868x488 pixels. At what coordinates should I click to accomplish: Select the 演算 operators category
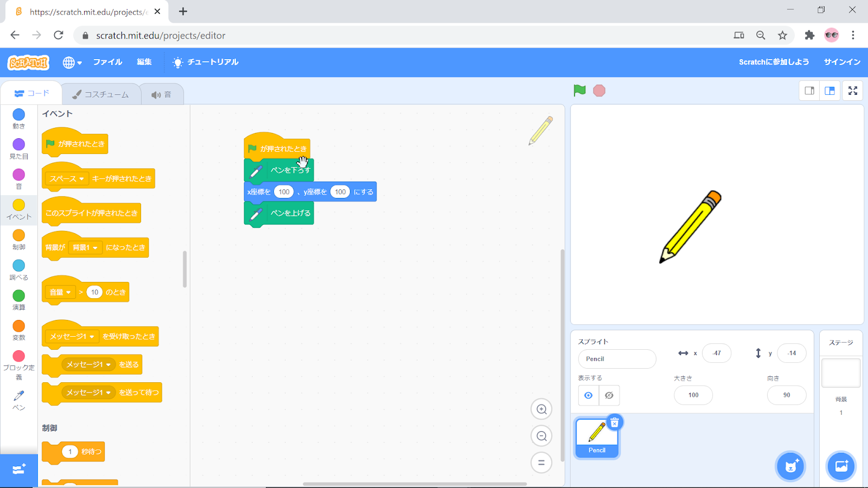[18, 299]
